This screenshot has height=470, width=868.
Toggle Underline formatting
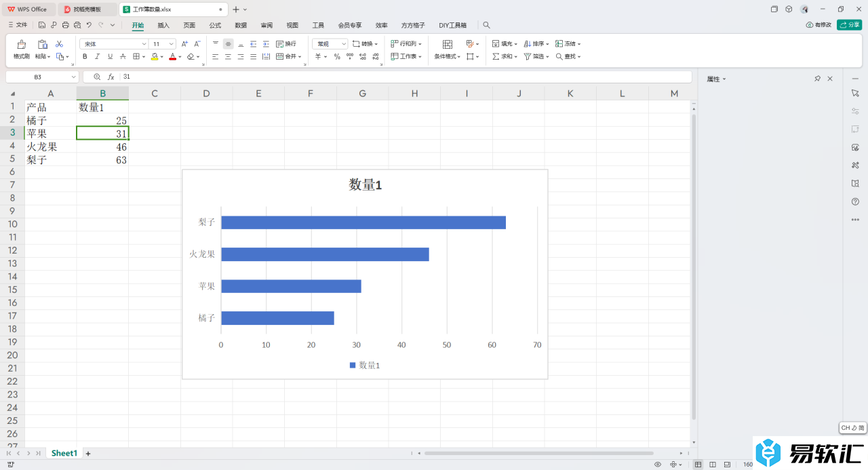111,56
